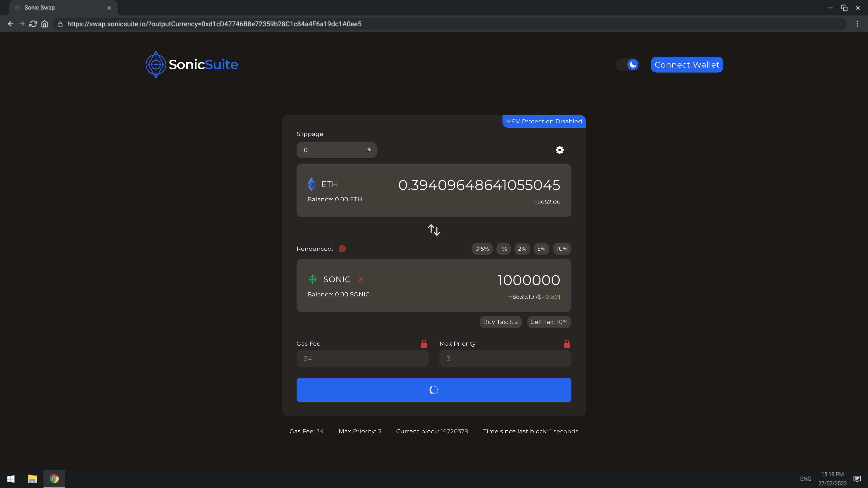Open swap settings gear icon
This screenshot has width=868, height=488.
click(559, 150)
